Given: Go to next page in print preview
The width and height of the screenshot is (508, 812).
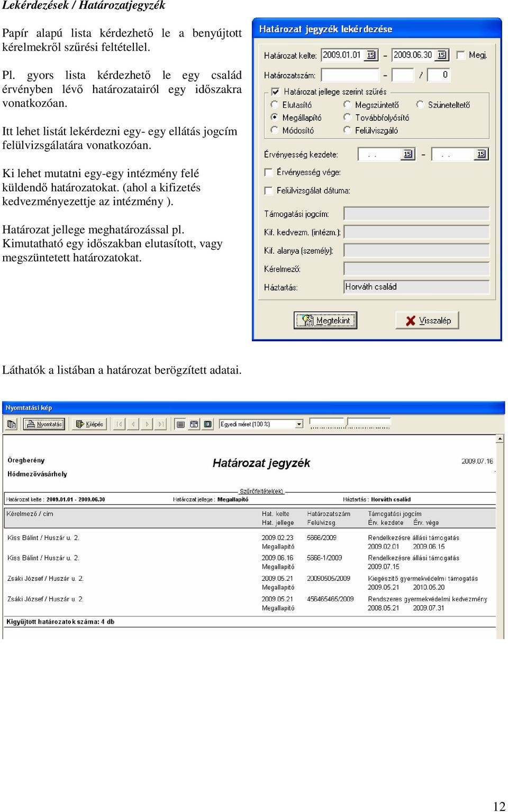Looking at the screenshot, I should tap(147, 424).
